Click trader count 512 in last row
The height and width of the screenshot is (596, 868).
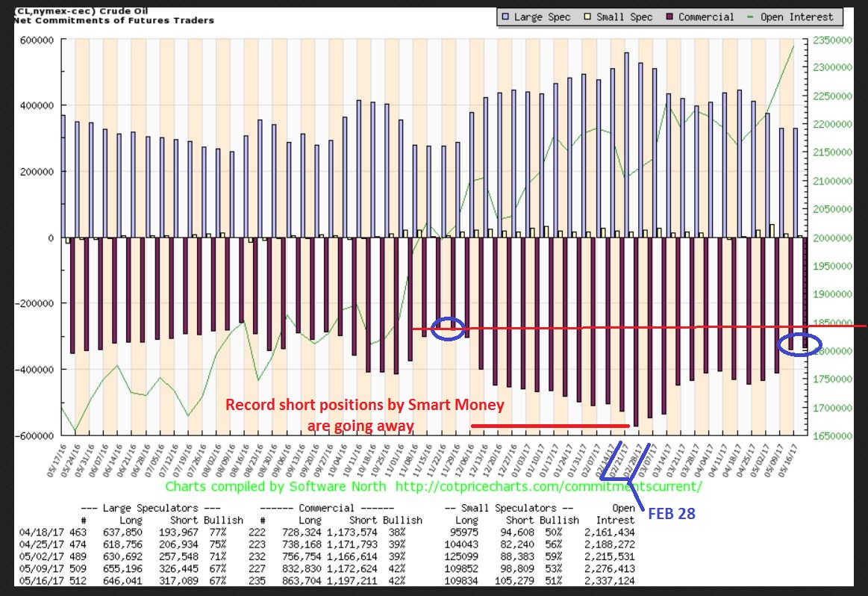(78, 581)
